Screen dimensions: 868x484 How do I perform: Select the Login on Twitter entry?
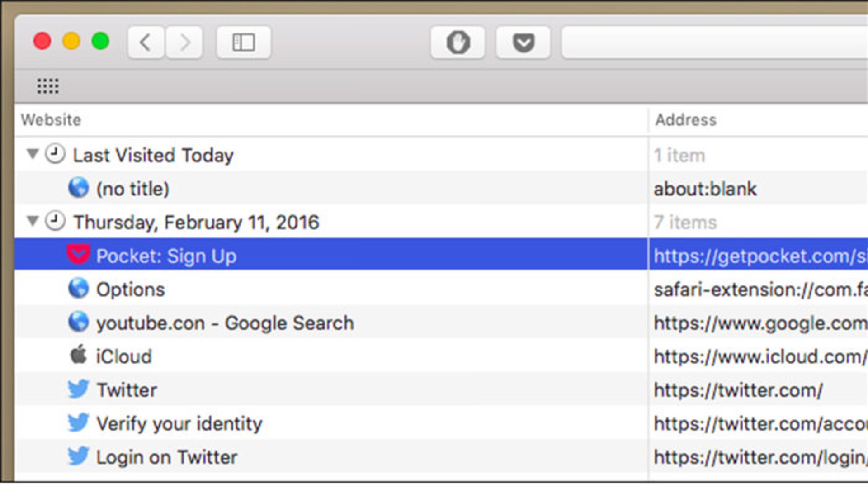tap(166, 457)
